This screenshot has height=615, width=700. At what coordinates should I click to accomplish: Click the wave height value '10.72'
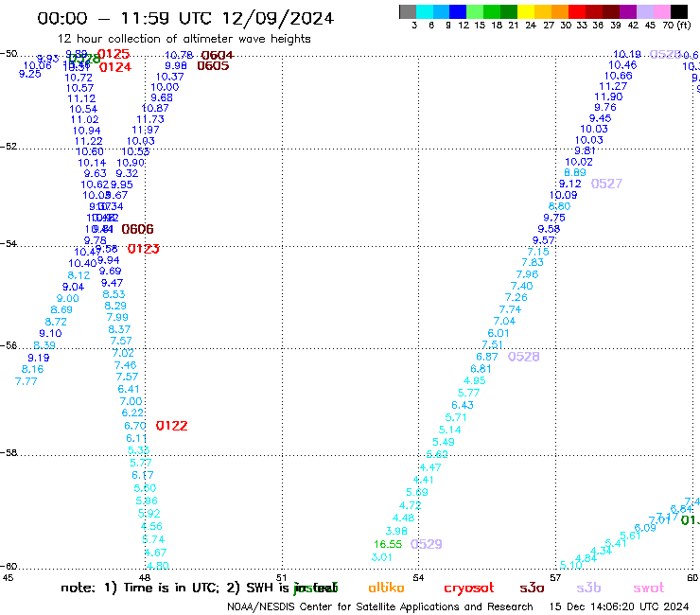coord(79,78)
